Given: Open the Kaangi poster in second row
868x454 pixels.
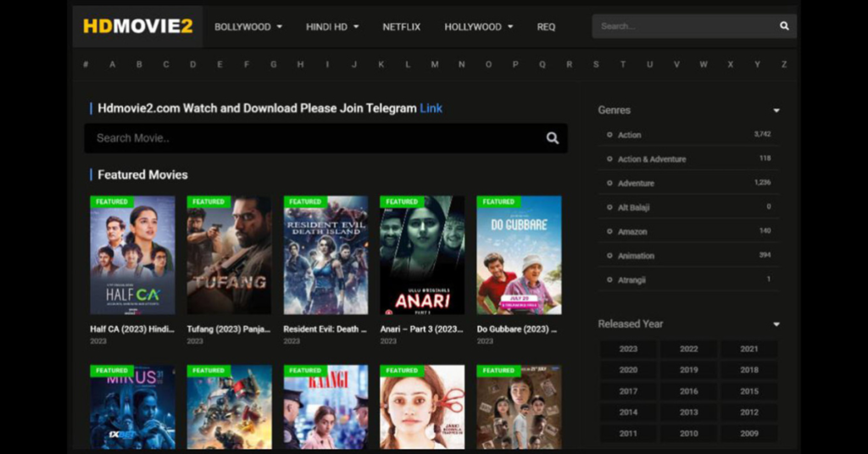Looking at the screenshot, I should (x=325, y=407).
